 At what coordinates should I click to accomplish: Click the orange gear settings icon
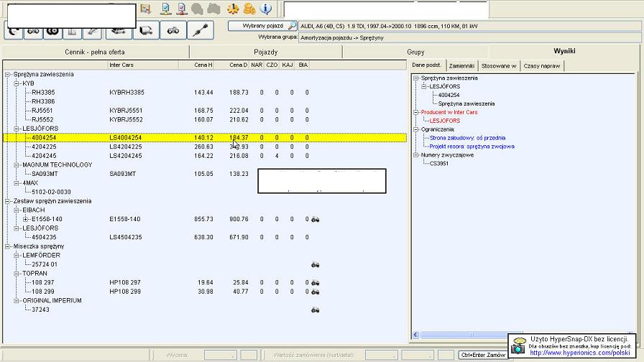[233, 8]
